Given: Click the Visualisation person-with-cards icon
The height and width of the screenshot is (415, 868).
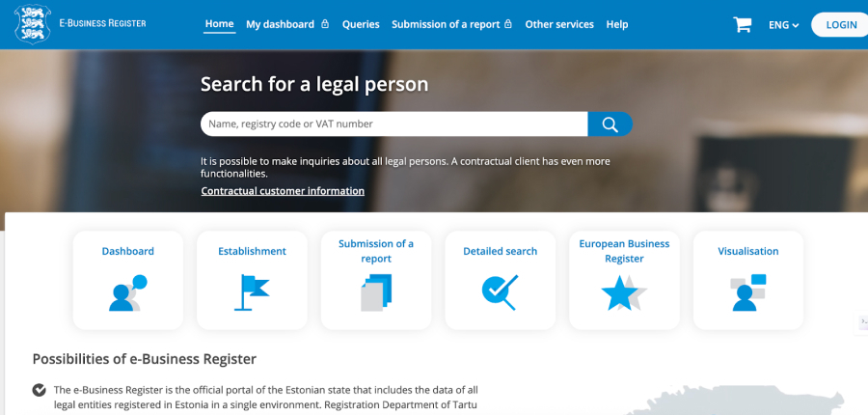Looking at the screenshot, I should [747, 292].
